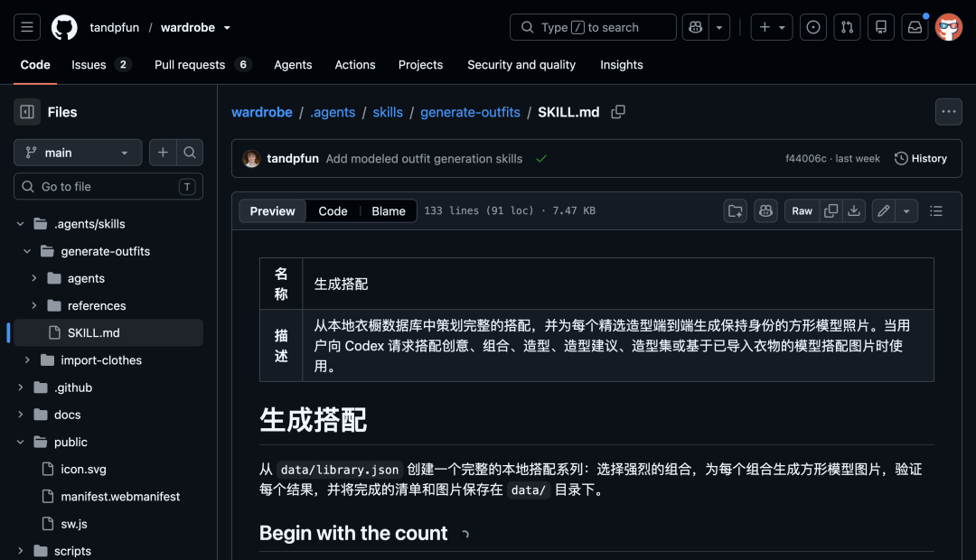
Task: Open the global navigation hamburger menu
Action: 27,27
